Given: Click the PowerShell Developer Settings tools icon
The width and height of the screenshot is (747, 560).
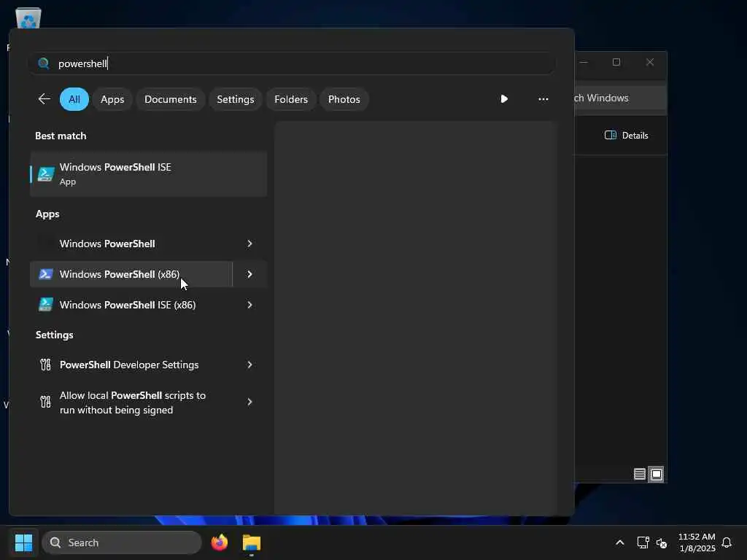Looking at the screenshot, I should [x=45, y=365].
